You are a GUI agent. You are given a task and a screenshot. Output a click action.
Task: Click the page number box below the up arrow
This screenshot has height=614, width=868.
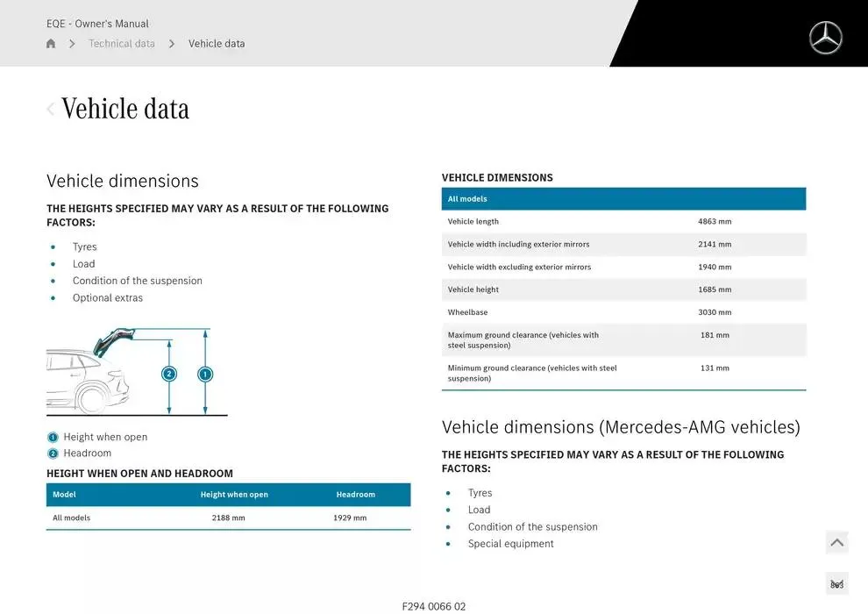click(x=836, y=584)
